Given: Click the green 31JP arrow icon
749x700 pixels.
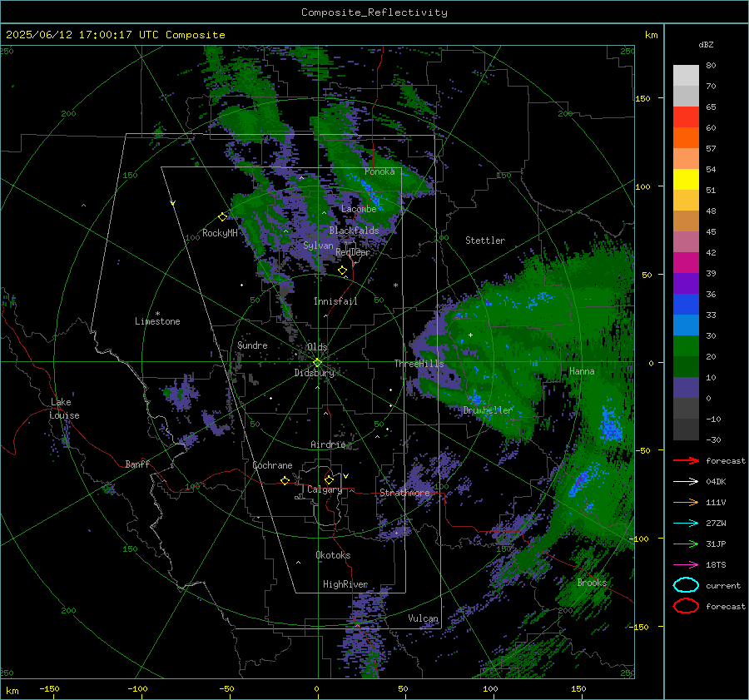Looking at the screenshot, I should [686, 544].
